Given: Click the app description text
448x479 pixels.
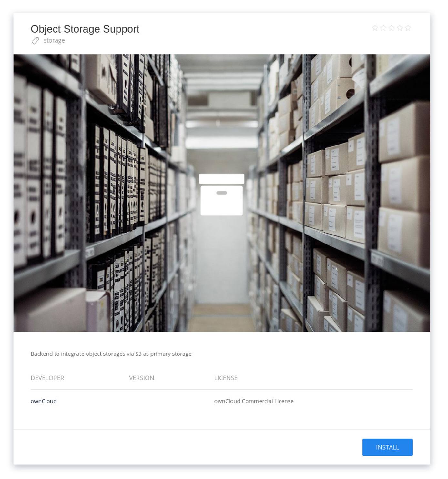Looking at the screenshot, I should pyautogui.click(x=111, y=354).
